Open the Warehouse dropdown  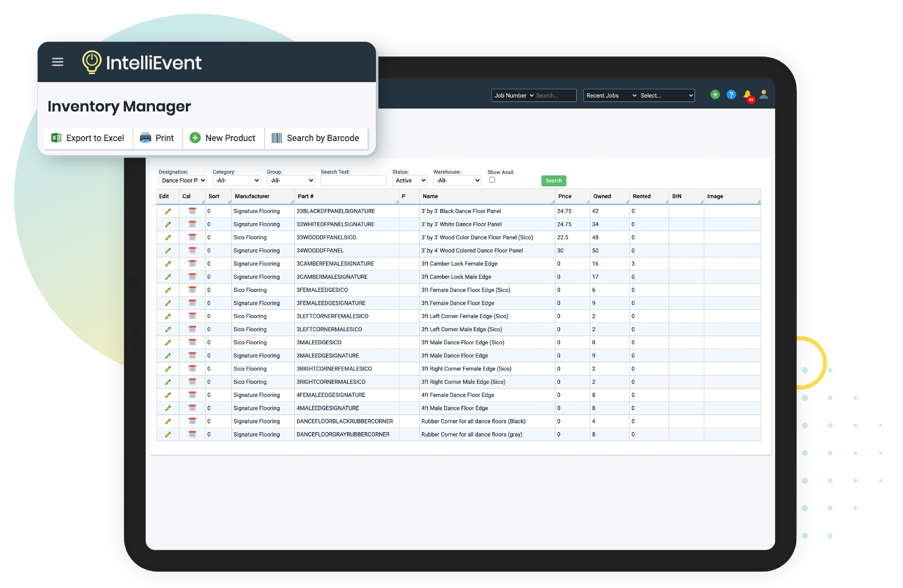point(457,181)
